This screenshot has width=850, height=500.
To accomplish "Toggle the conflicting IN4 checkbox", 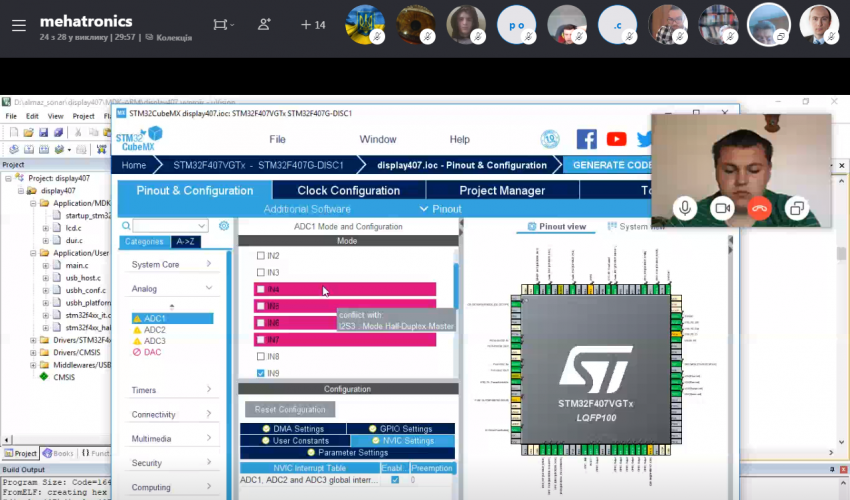I will [x=261, y=290].
